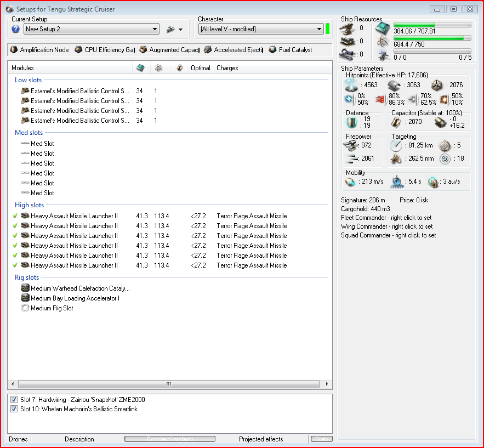Click the right arrow of the horizontal scrollbar
This screenshot has height=448, width=484.
[x=327, y=384]
